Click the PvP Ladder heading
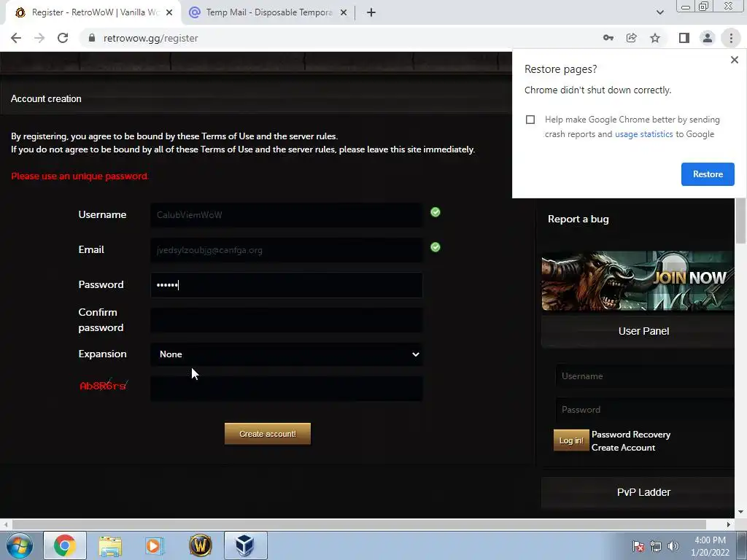Screen dimensions: 747x560 [643, 492]
